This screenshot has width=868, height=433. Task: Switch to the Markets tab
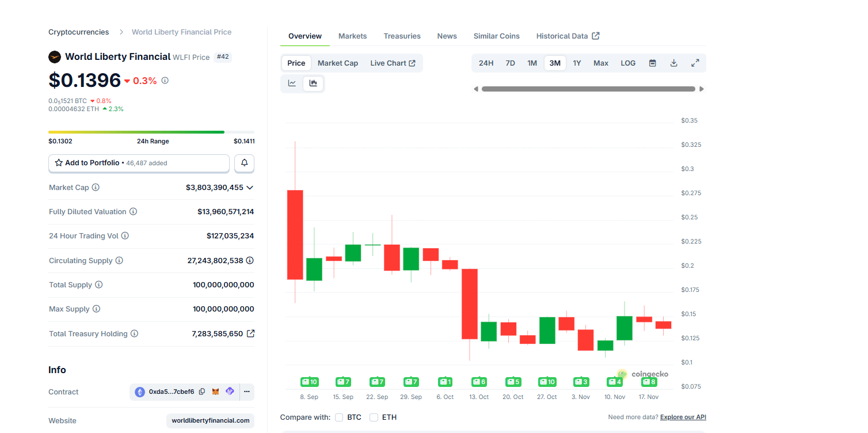[352, 36]
